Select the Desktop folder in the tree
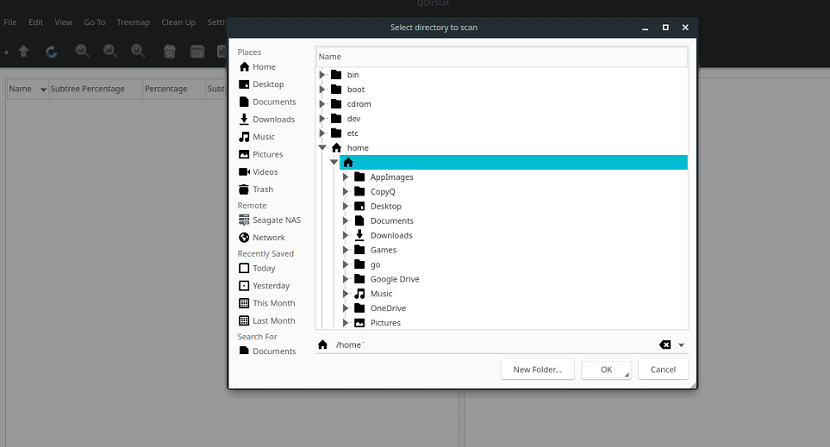 point(386,206)
